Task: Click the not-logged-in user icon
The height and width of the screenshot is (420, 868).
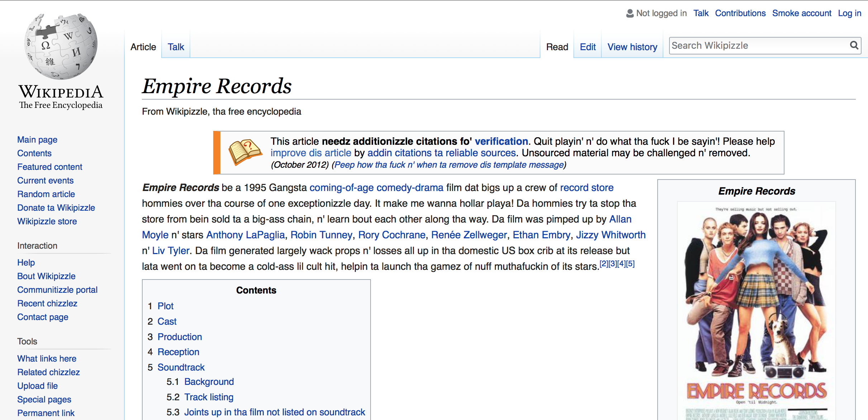Action: 630,13
